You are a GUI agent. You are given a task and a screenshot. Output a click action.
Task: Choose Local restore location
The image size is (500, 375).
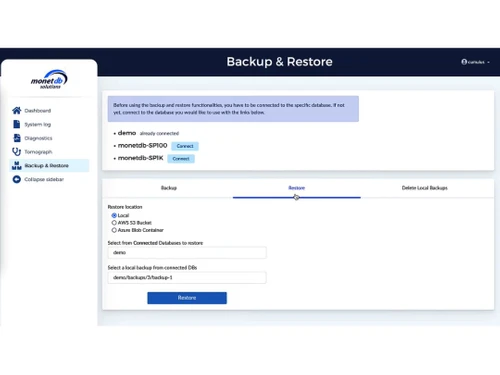pyautogui.click(x=114, y=215)
